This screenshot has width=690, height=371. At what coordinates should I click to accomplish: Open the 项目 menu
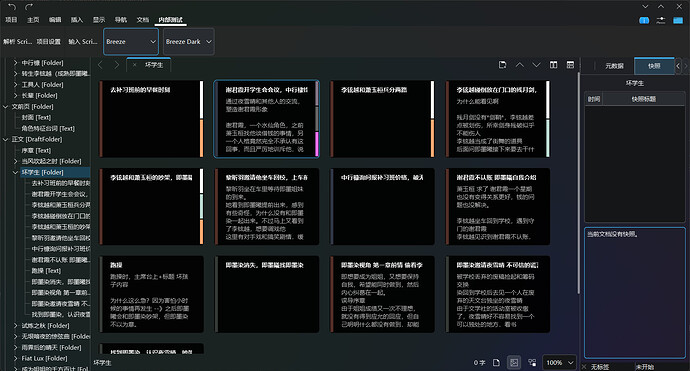[x=11, y=20]
